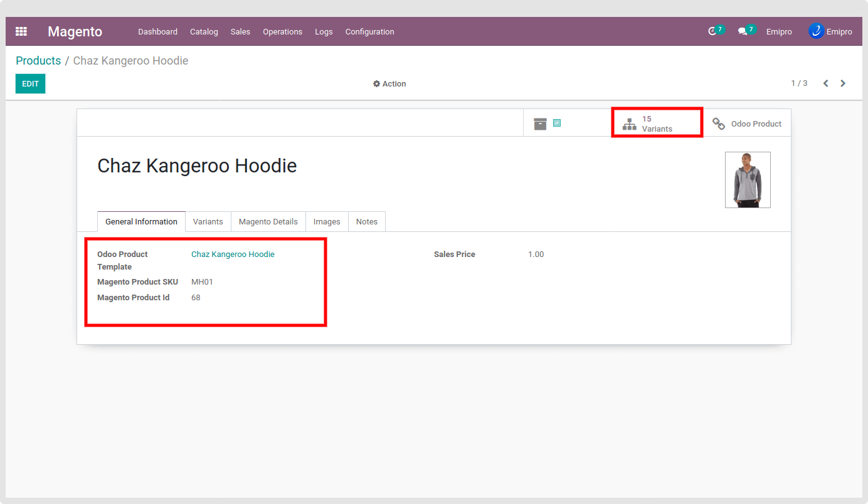Open the conversations chat bubble icon
868x504 pixels.
pyautogui.click(x=743, y=31)
